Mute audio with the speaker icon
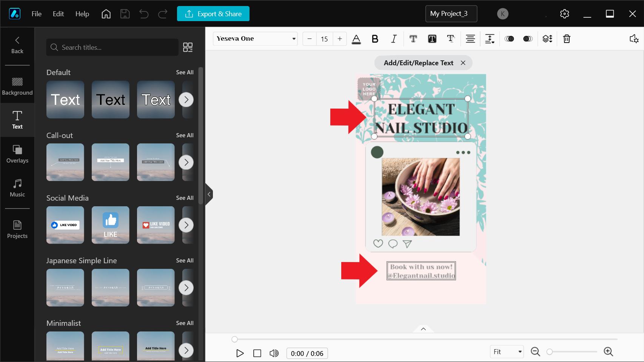This screenshot has height=362, width=644. 274,353
